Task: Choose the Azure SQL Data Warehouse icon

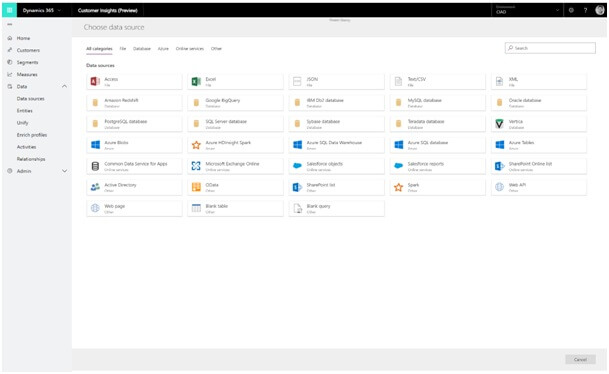Action: click(x=298, y=145)
